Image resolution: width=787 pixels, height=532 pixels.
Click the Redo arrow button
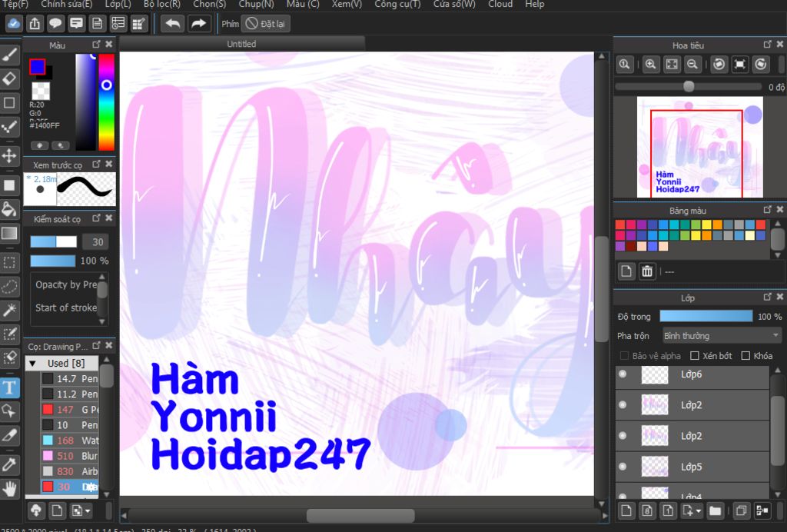(x=199, y=24)
